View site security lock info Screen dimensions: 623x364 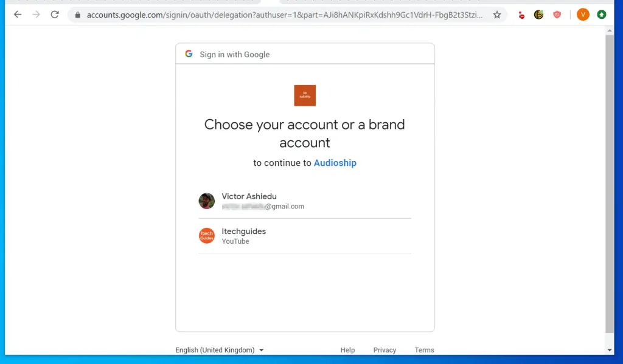[x=78, y=15]
